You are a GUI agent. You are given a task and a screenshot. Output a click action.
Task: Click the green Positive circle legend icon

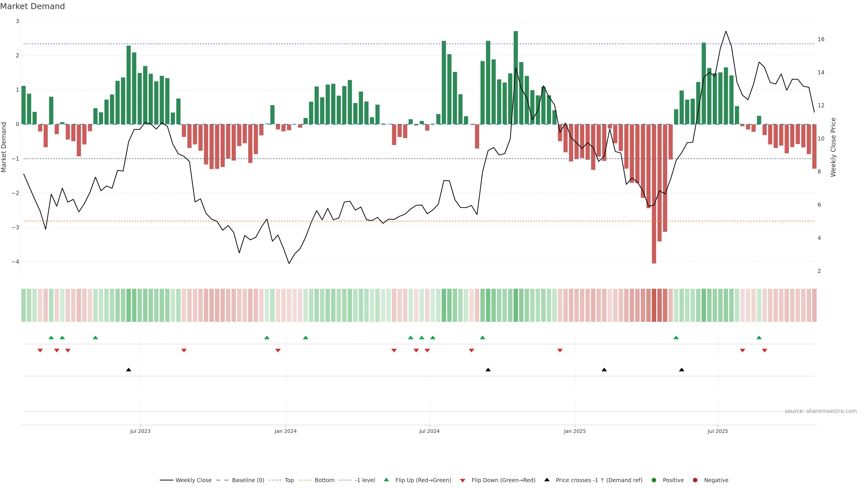click(x=654, y=480)
